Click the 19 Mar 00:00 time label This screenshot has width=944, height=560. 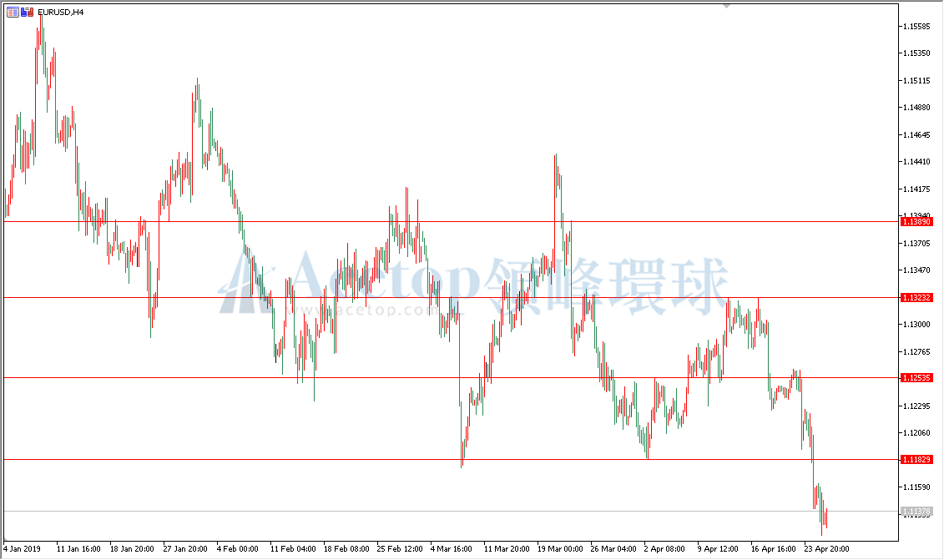[560, 549]
